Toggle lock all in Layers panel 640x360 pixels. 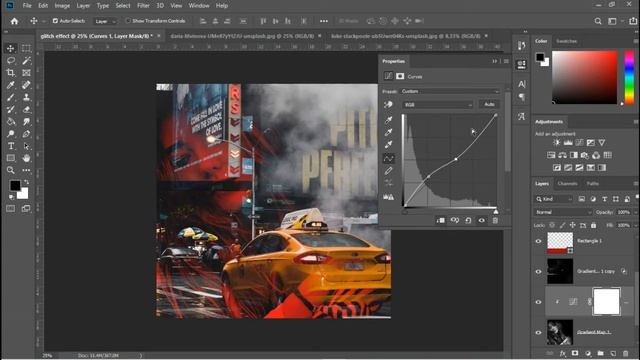(593, 225)
